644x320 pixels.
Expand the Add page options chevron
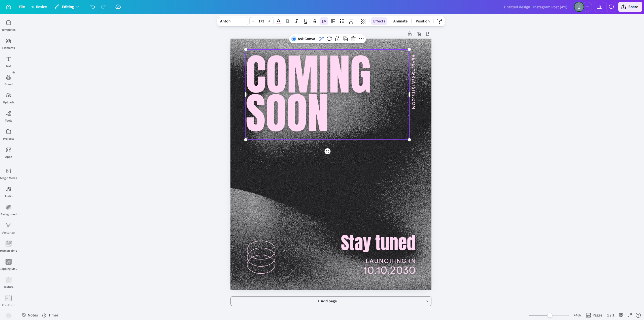coord(427,301)
